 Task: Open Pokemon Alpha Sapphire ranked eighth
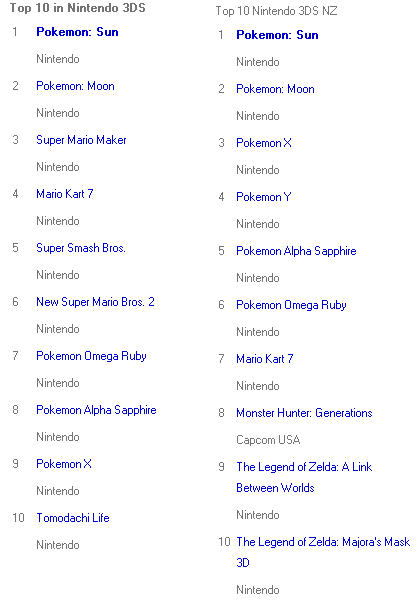96,410
